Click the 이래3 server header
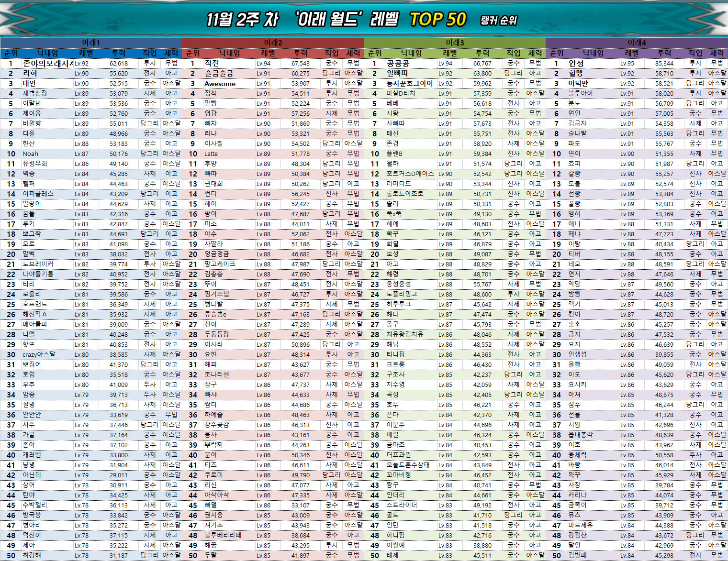728x561 pixels. [455, 43]
